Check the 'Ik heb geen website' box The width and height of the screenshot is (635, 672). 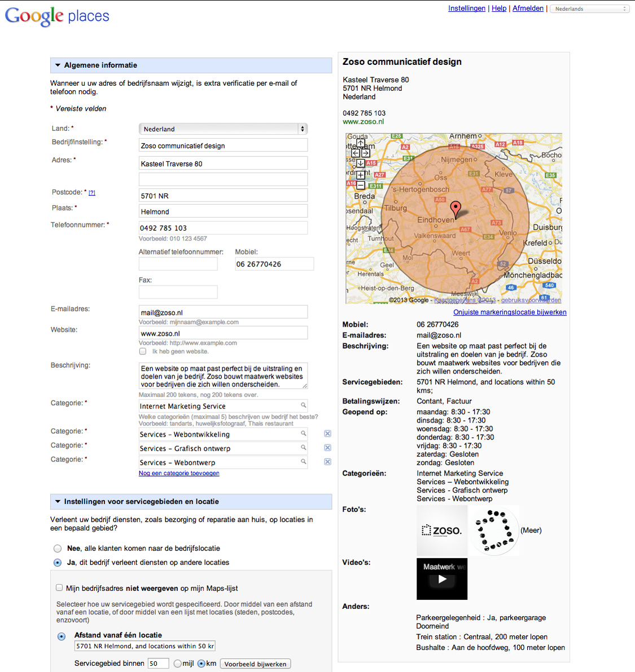point(143,352)
